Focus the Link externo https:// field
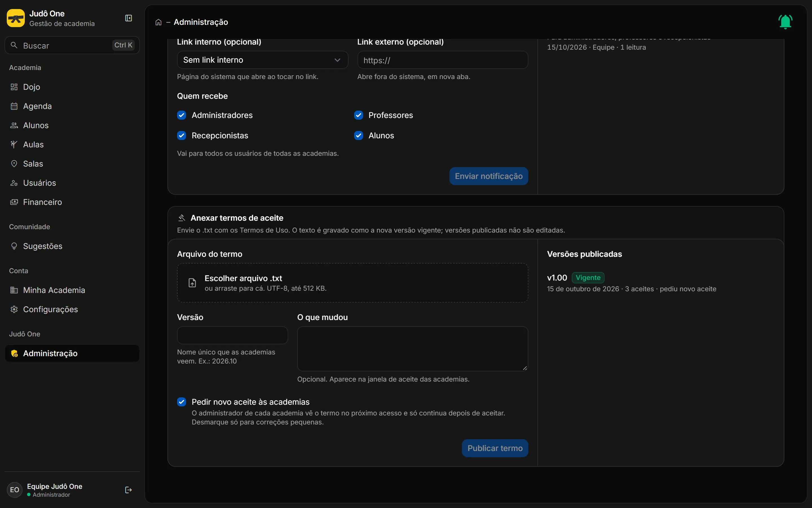The image size is (812, 508). pyautogui.click(x=443, y=60)
